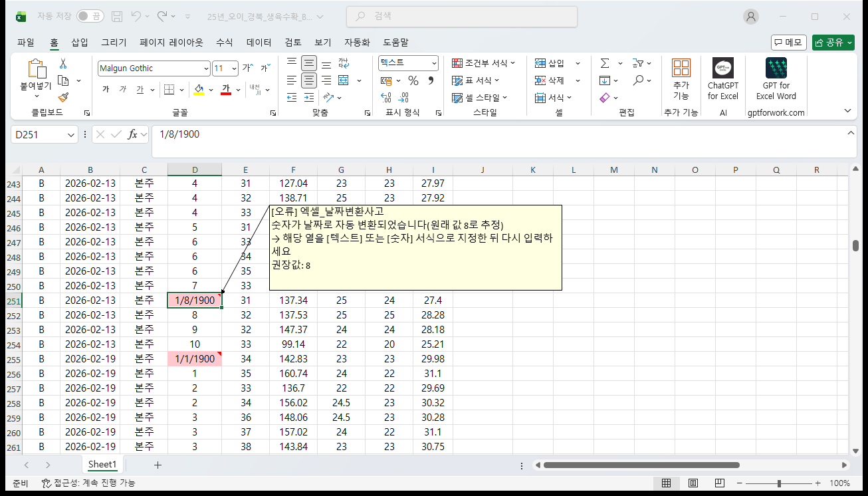The height and width of the screenshot is (496, 868).
Task: Click the Cut scissors icon
Action: pos(63,64)
